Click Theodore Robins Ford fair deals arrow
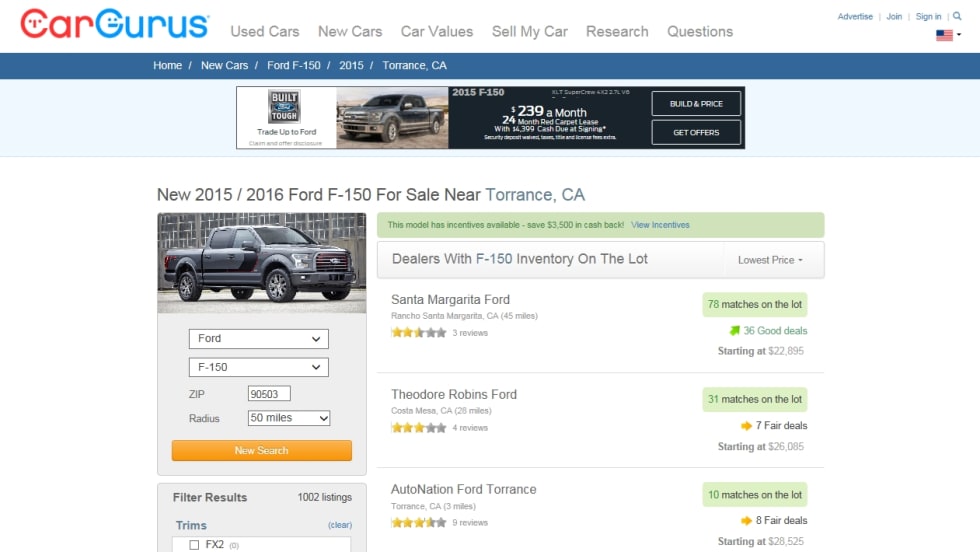Image resolution: width=980 pixels, height=552 pixels. pyautogui.click(x=746, y=426)
